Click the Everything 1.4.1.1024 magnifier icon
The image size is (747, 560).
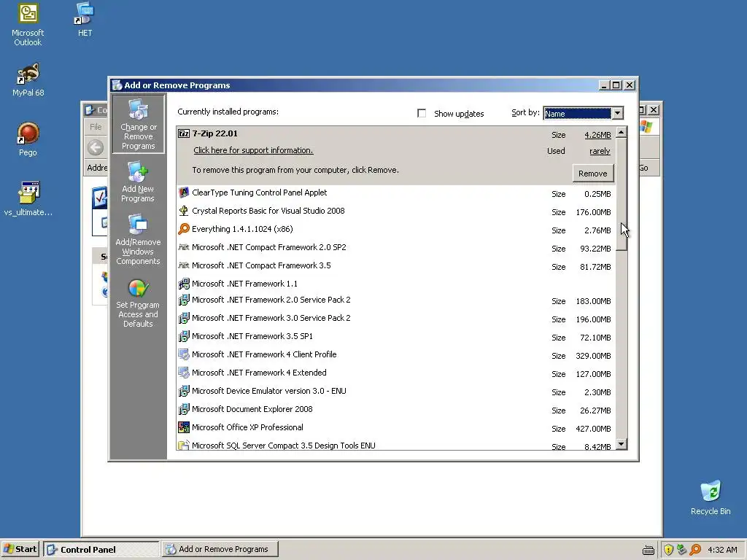tap(184, 229)
